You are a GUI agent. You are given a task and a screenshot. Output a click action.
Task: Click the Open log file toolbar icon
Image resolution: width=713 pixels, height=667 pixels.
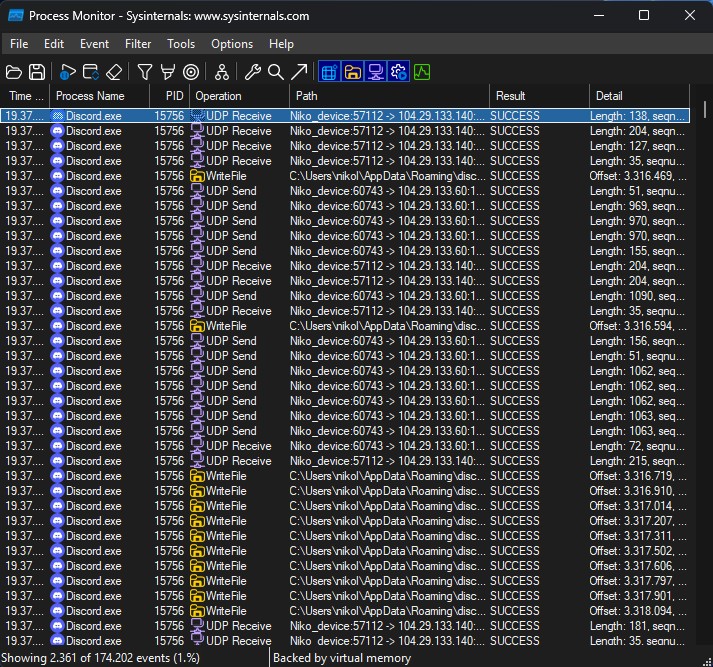pos(14,72)
